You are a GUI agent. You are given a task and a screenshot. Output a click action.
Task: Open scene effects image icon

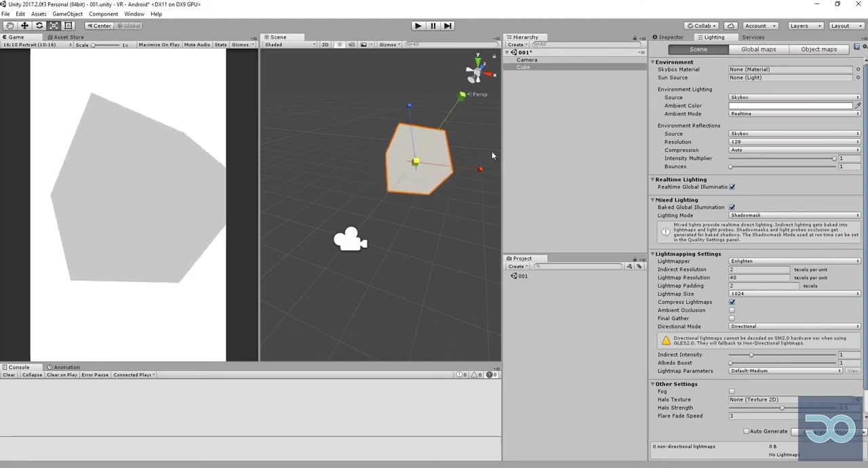pos(363,45)
